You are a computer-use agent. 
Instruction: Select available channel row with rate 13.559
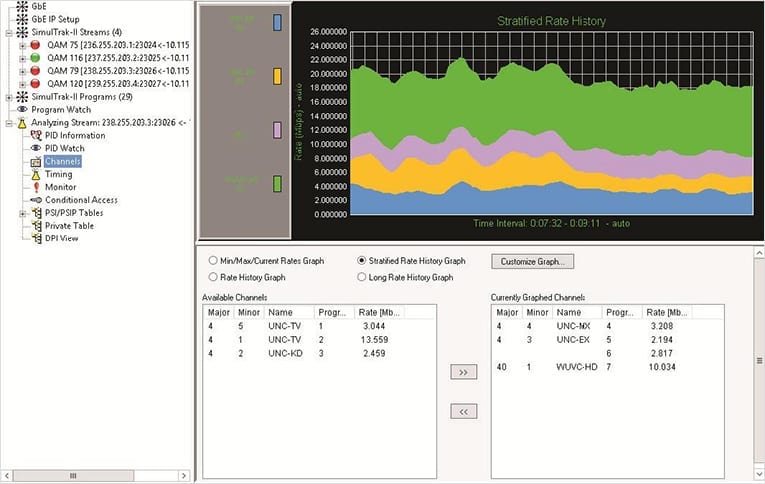click(x=320, y=340)
